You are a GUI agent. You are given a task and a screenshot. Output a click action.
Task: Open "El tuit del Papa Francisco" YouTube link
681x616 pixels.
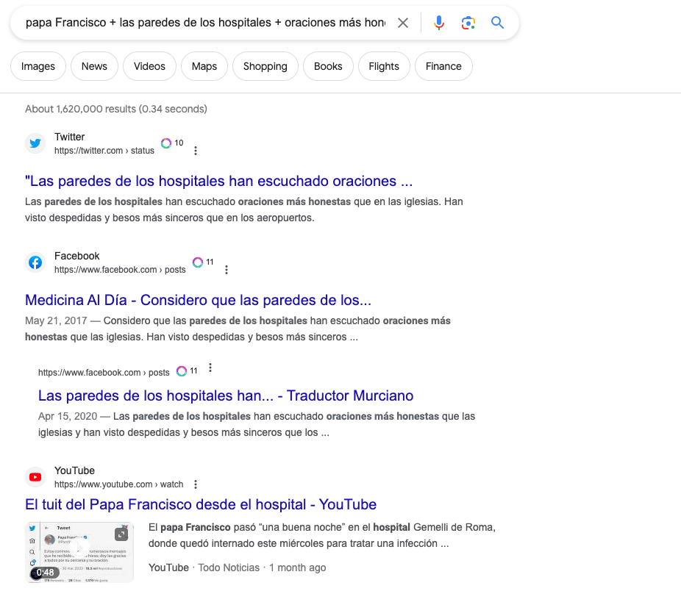point(201,504)
